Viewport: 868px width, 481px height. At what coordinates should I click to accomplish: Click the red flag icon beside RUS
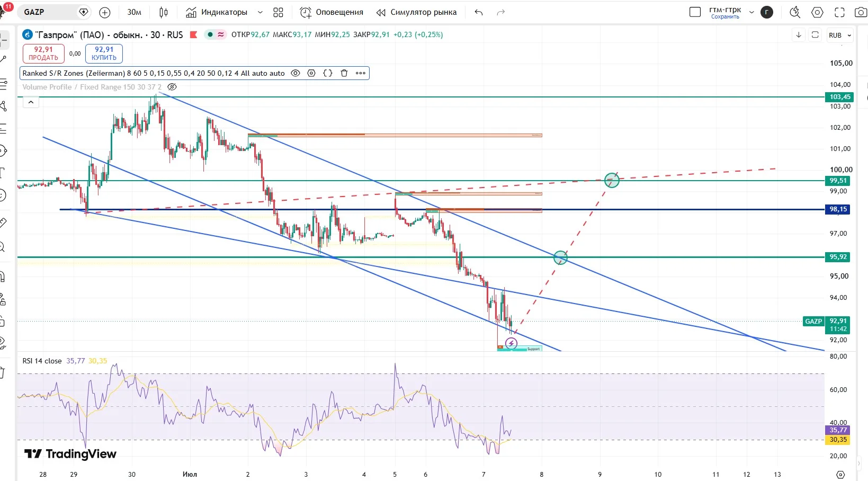coord(193,35)
